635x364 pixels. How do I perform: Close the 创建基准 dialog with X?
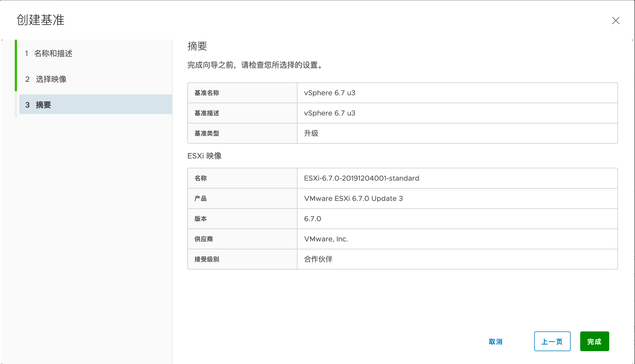point(616,21)
